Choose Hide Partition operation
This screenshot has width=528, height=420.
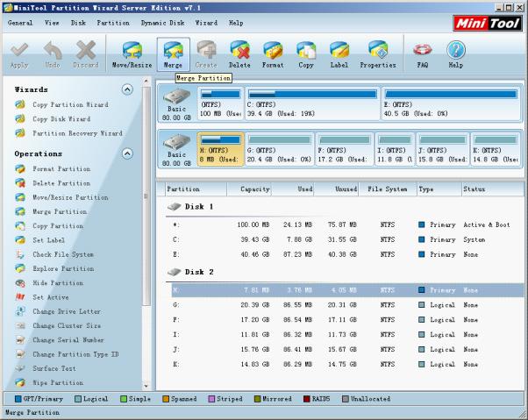[49, 283]
